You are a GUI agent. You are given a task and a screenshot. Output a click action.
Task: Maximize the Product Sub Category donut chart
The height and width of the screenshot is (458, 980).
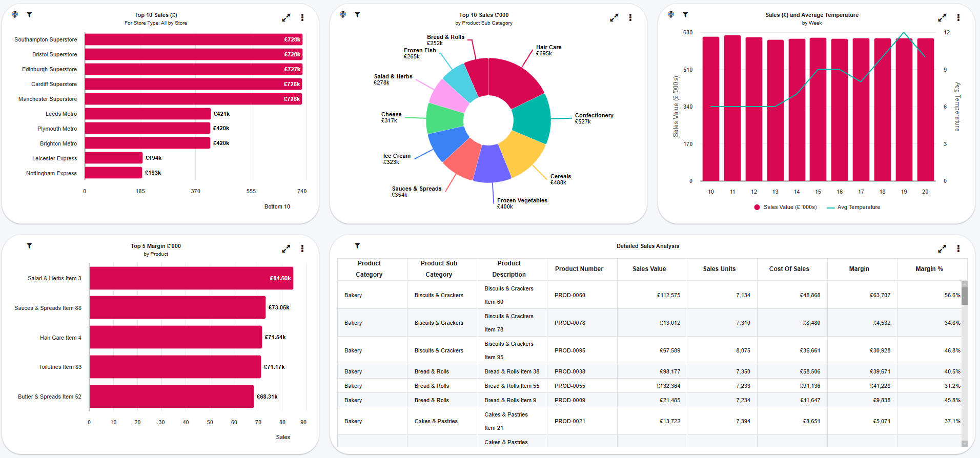point(614,18)
